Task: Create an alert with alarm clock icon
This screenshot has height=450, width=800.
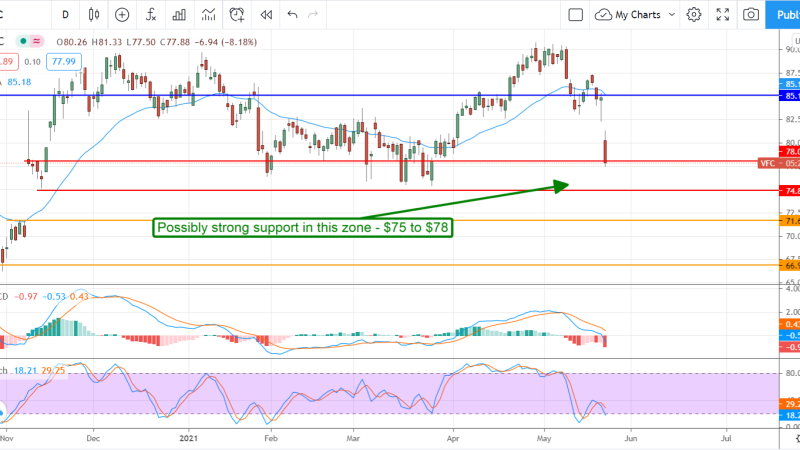Action: coord(237,15)
